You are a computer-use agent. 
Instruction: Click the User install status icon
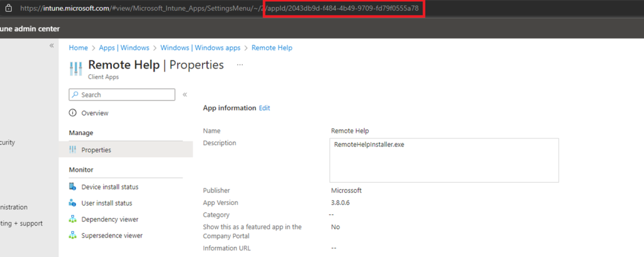click(73, 204)
